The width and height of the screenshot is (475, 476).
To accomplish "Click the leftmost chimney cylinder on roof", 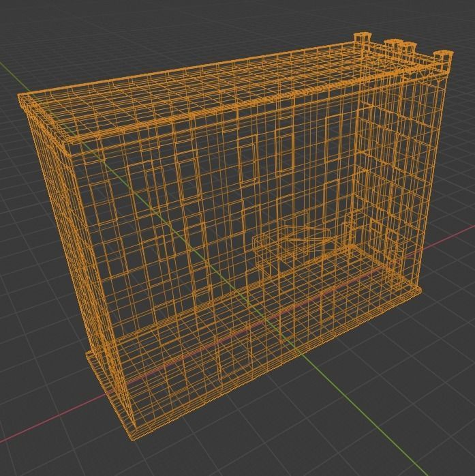I will tap(363, 39).
